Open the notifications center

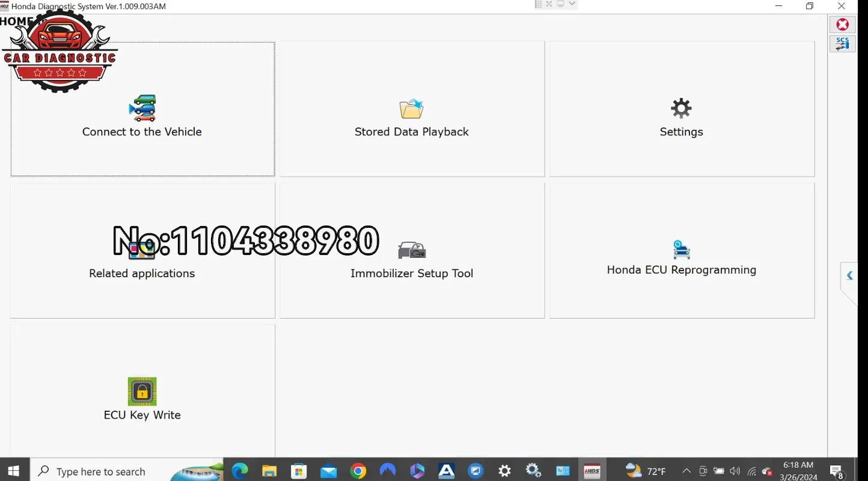coord(836,471)
